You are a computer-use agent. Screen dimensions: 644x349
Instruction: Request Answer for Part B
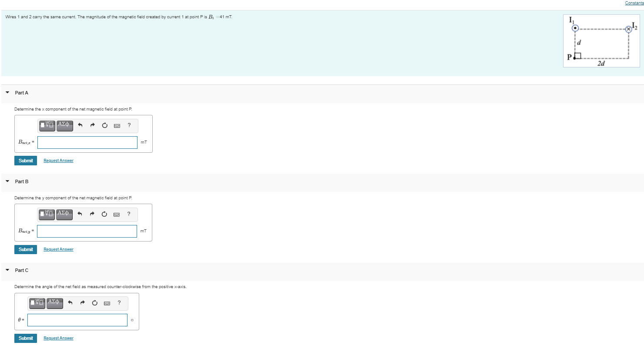pos(58,249)
